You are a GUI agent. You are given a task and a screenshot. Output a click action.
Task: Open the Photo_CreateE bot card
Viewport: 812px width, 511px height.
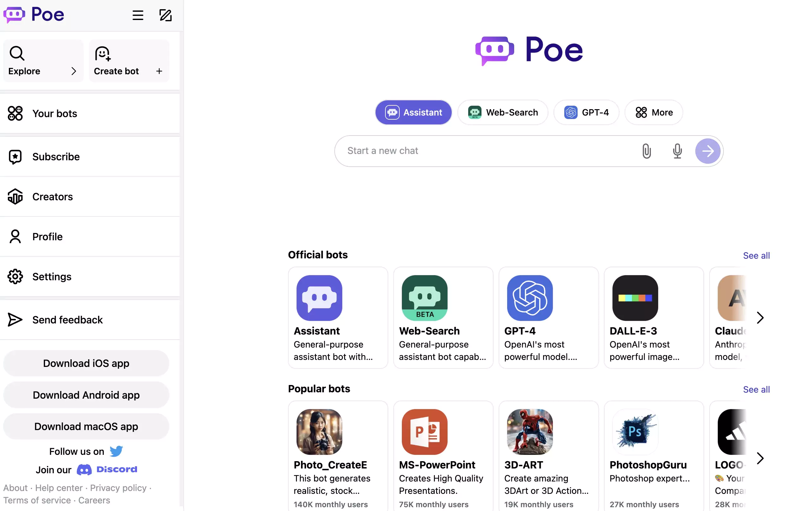click(x=338, y=456)
